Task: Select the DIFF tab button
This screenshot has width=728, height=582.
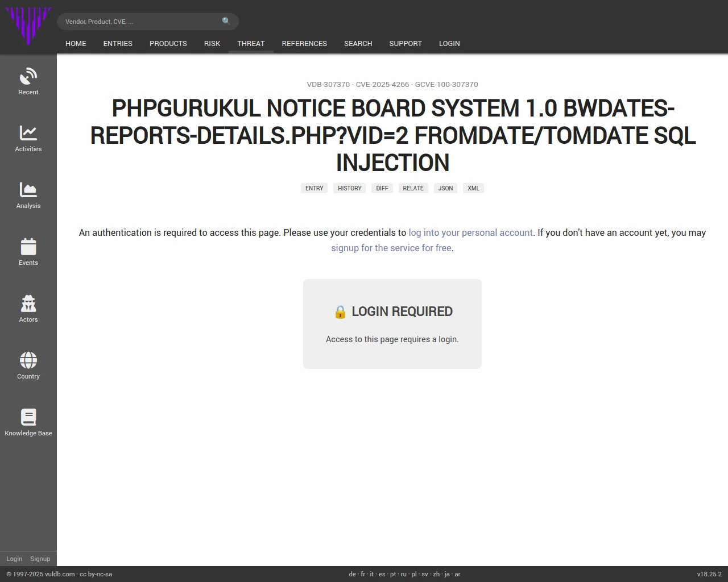Action: [382, 188]
